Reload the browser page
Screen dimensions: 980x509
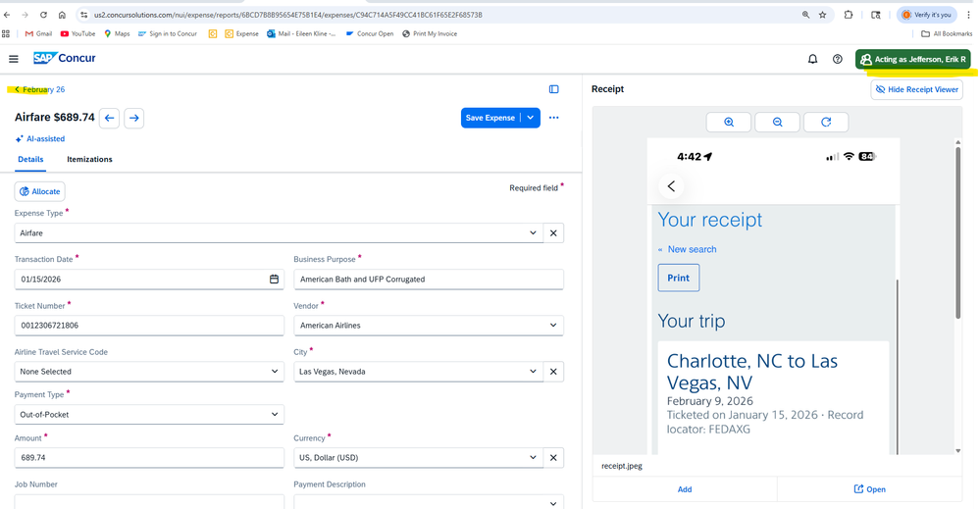[x=43, y=15]
